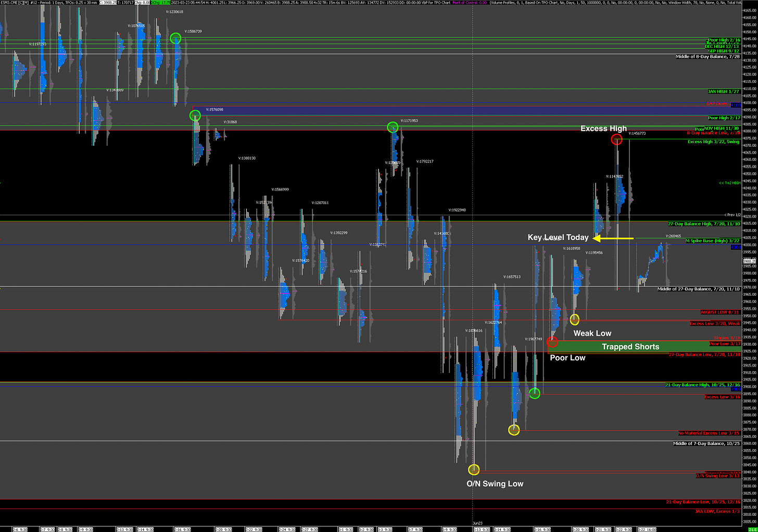Click the volume label V:1456773
This screenshot has width=758, height=532.
(x=637, y=134)
